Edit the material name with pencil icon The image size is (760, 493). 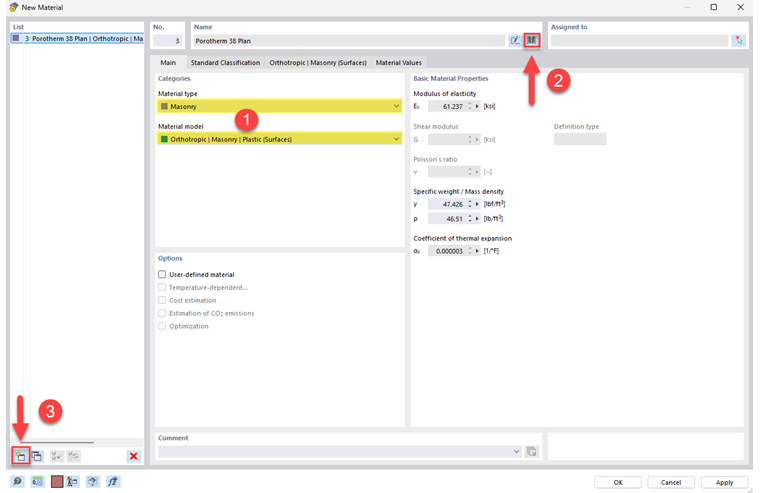pyautogui.click(x=515, y=40)
